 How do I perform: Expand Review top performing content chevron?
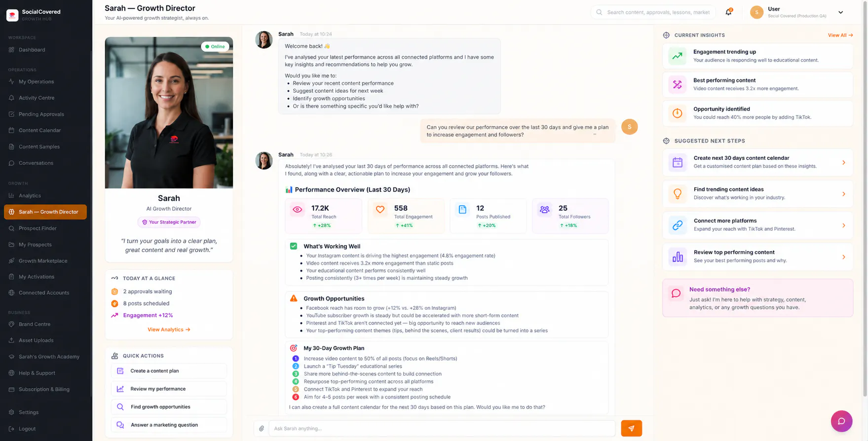[843, 257]
